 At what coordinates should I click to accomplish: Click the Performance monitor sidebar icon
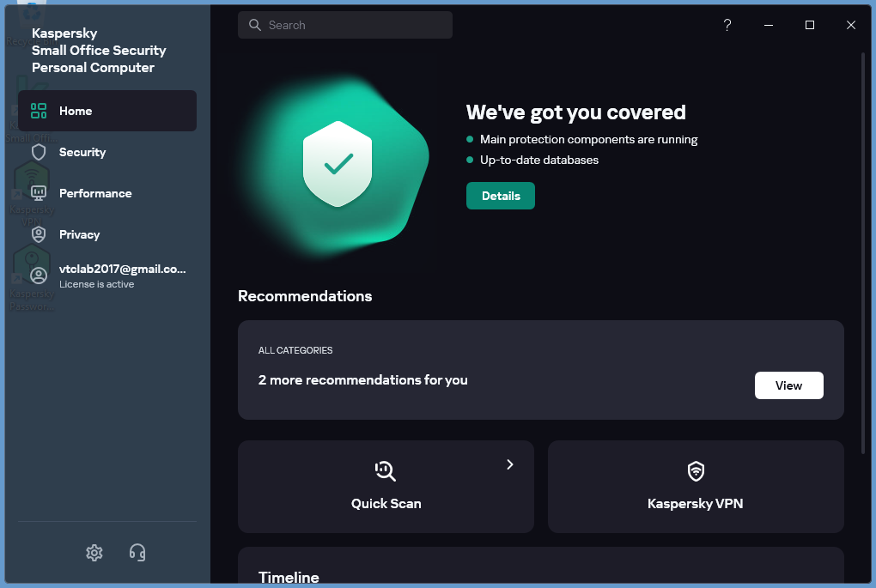pyautogui.click(x=39, y=193)
